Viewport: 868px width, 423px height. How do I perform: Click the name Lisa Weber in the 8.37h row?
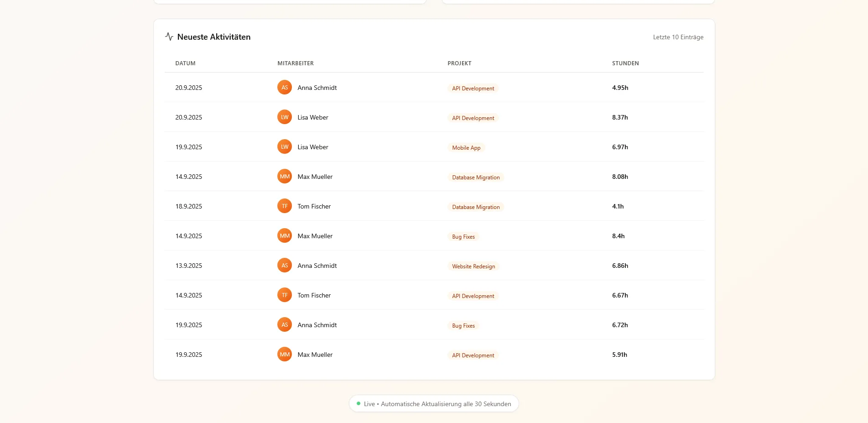pos(313,117)
